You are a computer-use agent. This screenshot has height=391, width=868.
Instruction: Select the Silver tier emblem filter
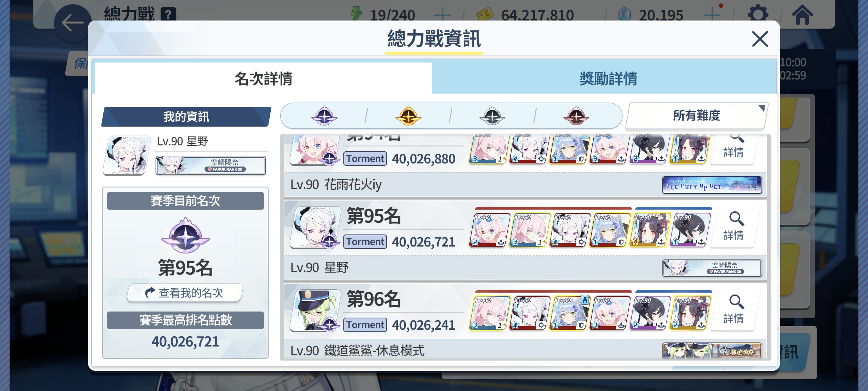pyautogui.click(x=492, y=116)
